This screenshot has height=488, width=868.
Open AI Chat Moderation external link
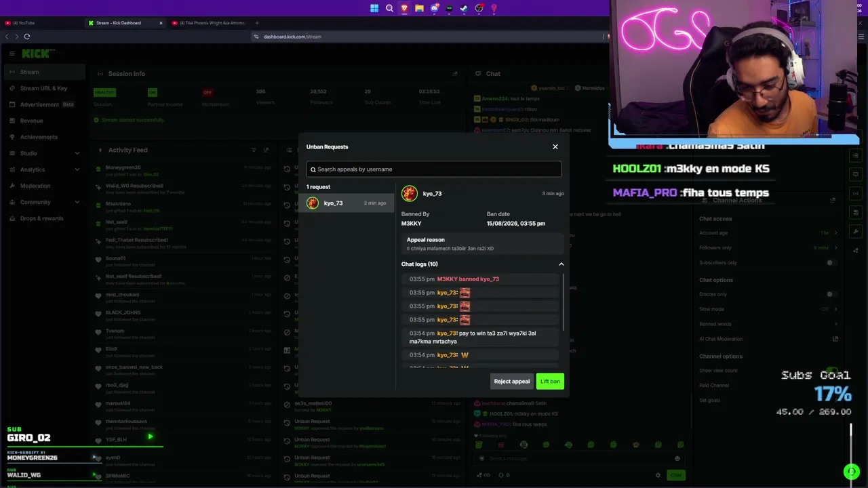(x=835, y=339)
